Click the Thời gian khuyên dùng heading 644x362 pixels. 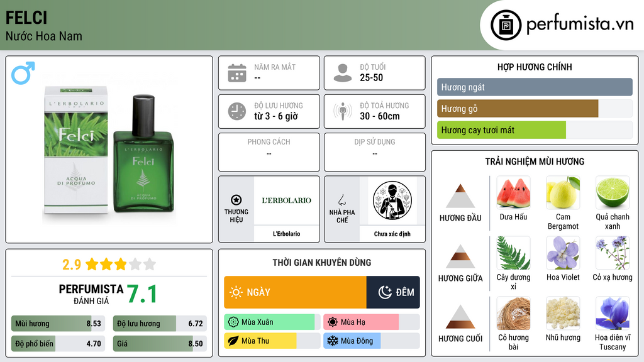coord(322,263)
